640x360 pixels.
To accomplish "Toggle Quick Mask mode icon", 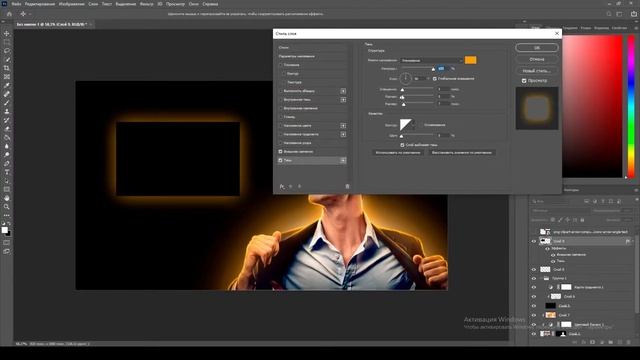I will click(x=7, y=242).
